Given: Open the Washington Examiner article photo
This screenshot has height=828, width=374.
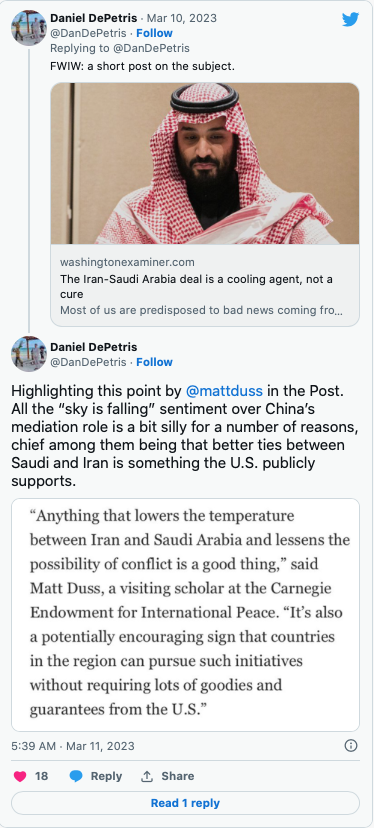Looking at the screenshot, I should pyautogui.click(x=205, y=163).
